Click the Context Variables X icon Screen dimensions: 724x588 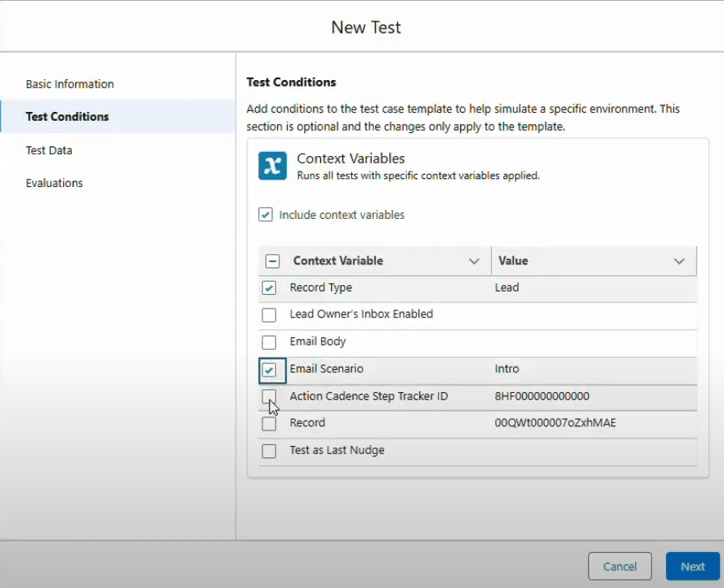[272, 165]
